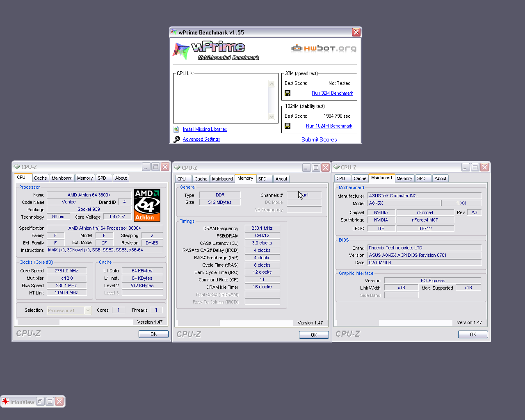Click the DRAM Frequency value 230.1 MHz

(262, 228)
